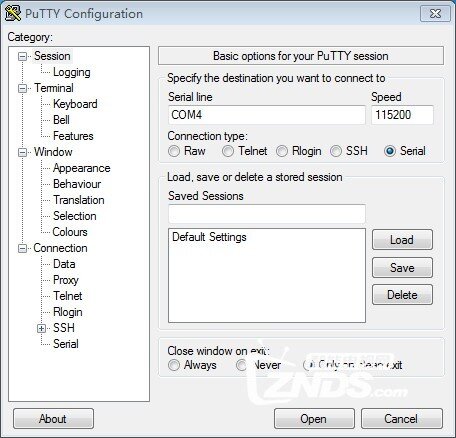Choose the Telnet radio button
Viewport: 456px width, 438px height.
click(x=228, y=151)
